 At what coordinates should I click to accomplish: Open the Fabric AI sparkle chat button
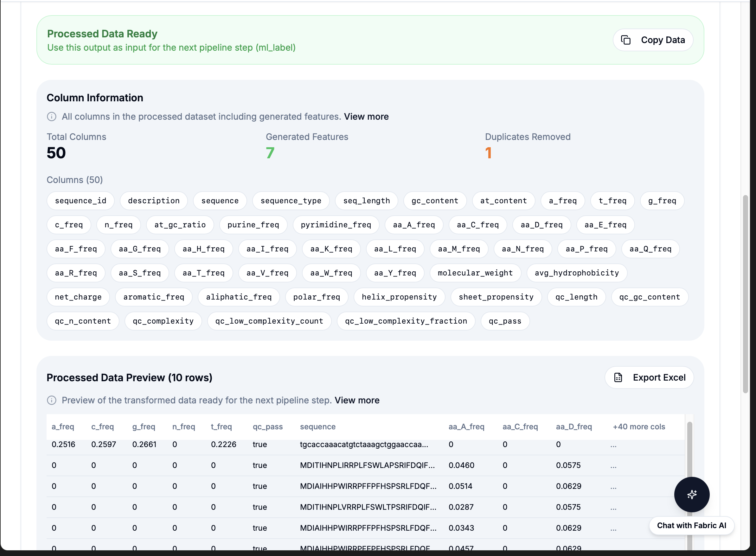point(692,494)
